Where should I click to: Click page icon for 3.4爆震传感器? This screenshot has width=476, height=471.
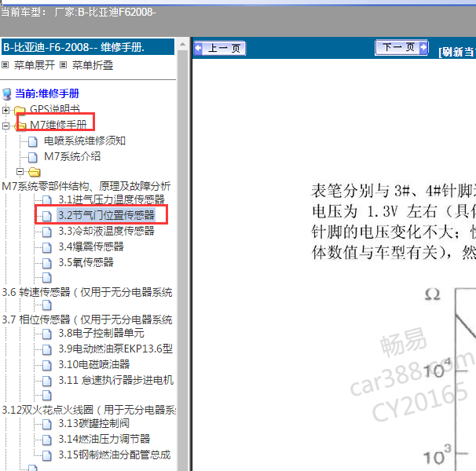tap(47, 247)
